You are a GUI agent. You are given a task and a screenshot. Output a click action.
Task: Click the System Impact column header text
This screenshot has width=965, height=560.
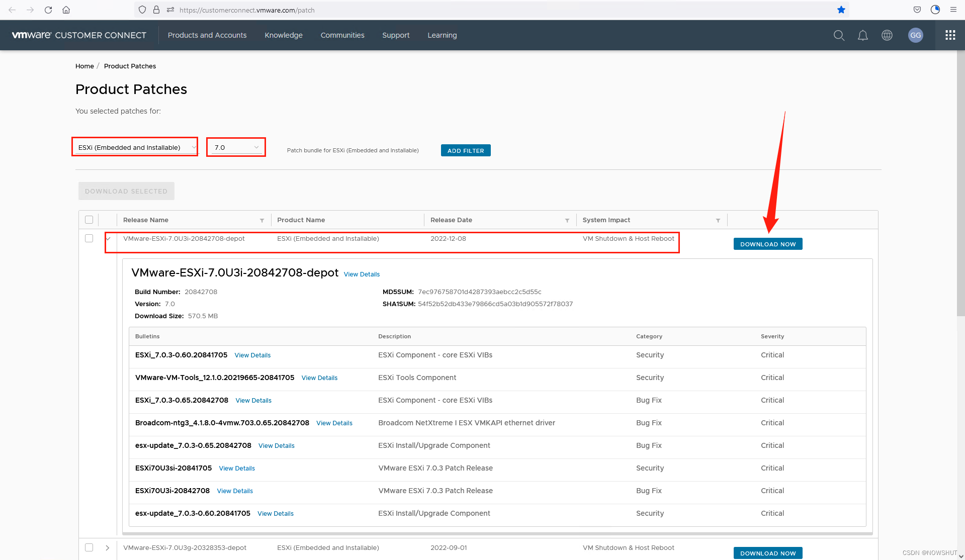606,220
